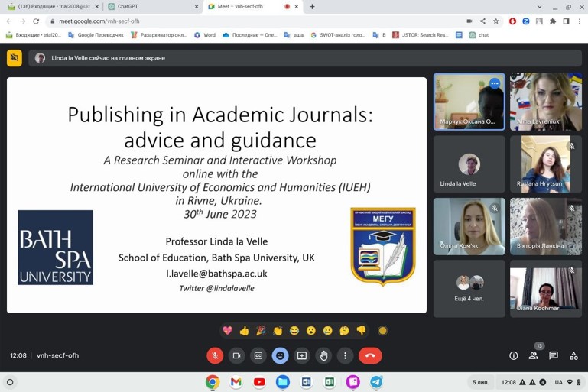Viewport: 588px width, 392px height.
Task: Open the Word bookmark
Action: pos(205,35)
